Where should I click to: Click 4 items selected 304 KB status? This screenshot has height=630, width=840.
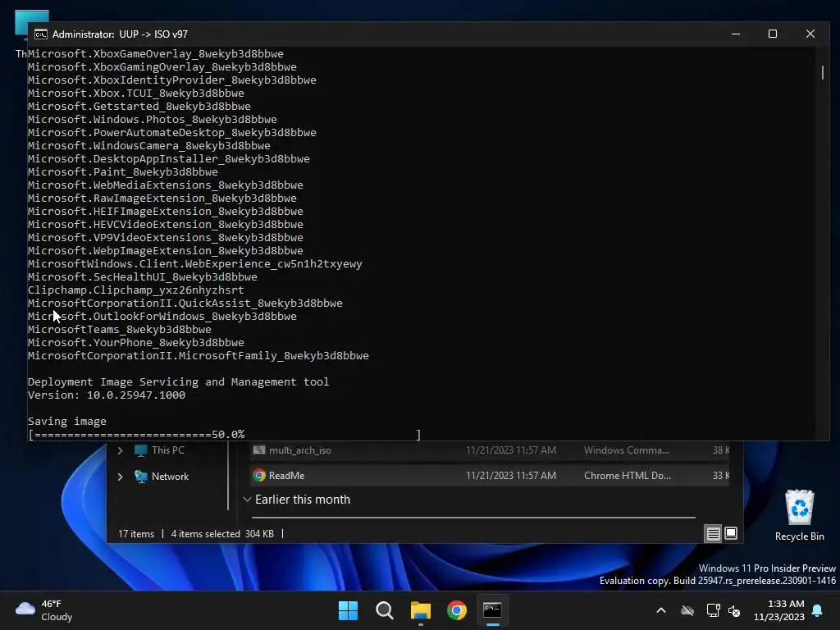(x=222, y=533)
